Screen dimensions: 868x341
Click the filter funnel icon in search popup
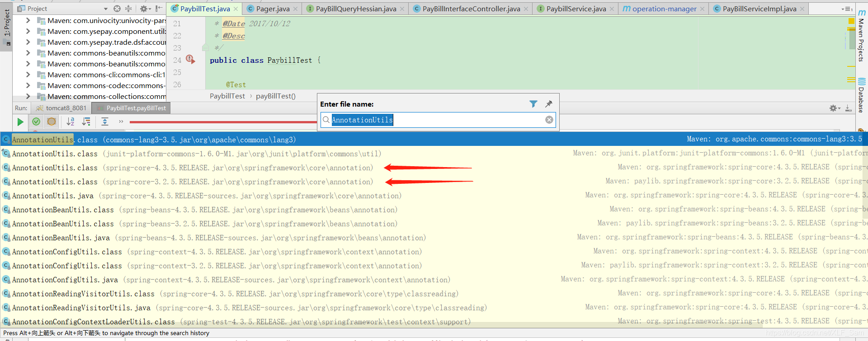point(533,104)
